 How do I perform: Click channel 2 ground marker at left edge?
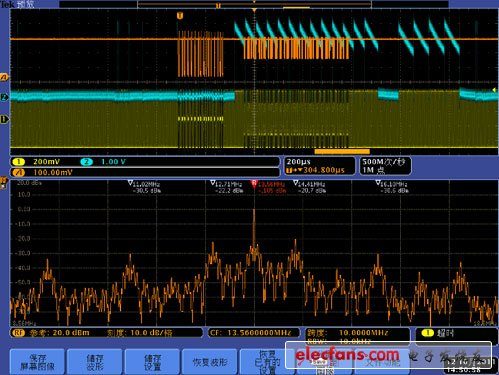pos(4,97)
